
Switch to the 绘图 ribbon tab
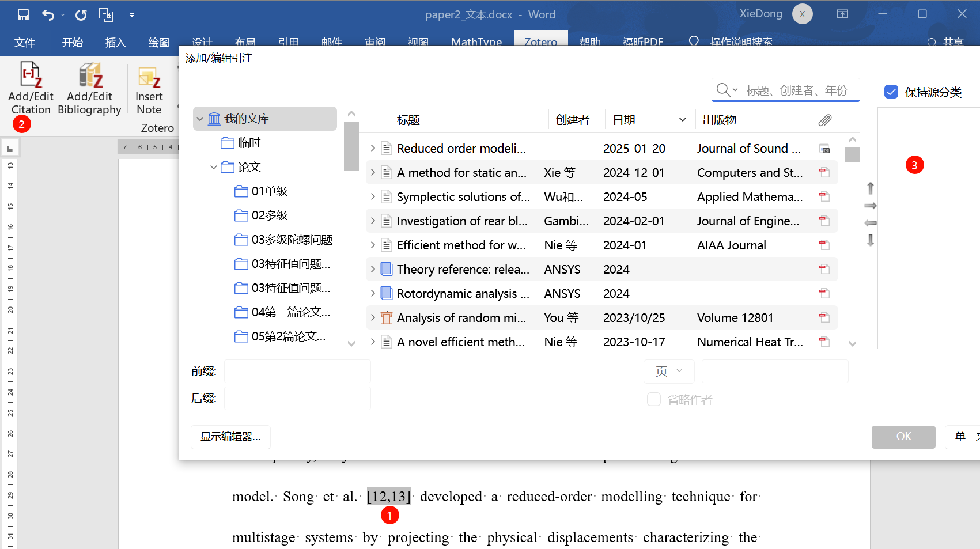pyautogui.click(x=158, y=43)
